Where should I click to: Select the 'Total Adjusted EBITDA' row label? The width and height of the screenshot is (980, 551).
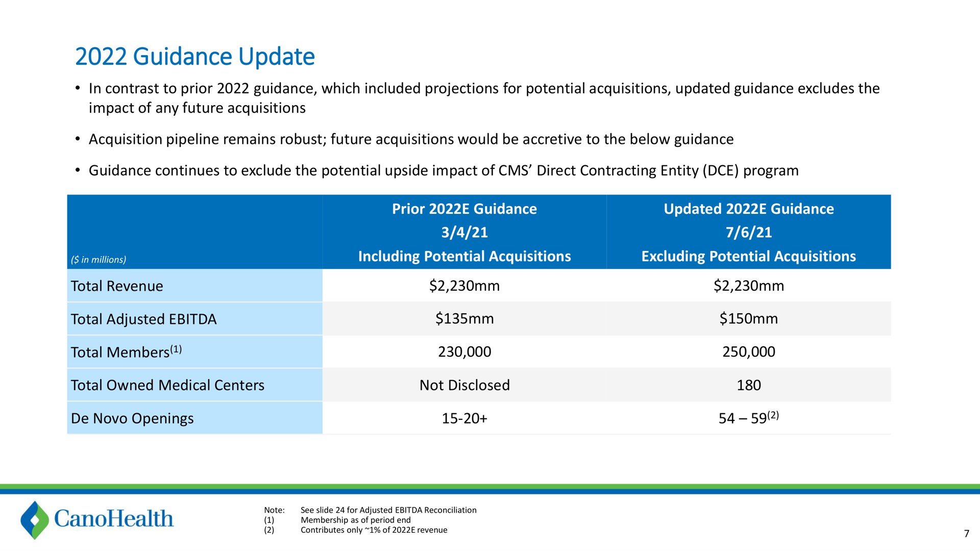tap(143, 319)
